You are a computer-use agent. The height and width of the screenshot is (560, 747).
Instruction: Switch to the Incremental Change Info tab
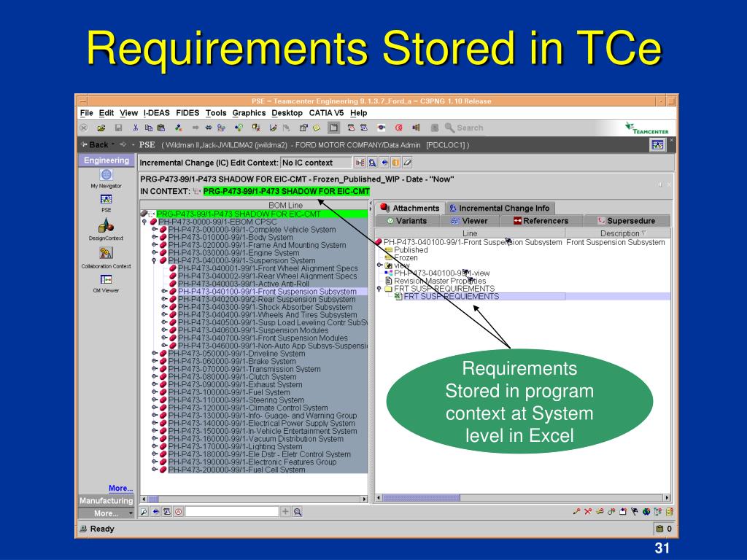click(500, 208)
